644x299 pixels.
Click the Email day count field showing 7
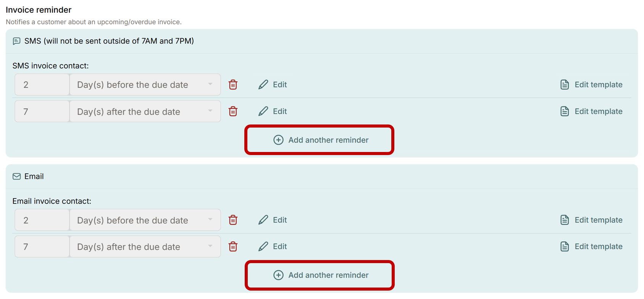[42, 246]
